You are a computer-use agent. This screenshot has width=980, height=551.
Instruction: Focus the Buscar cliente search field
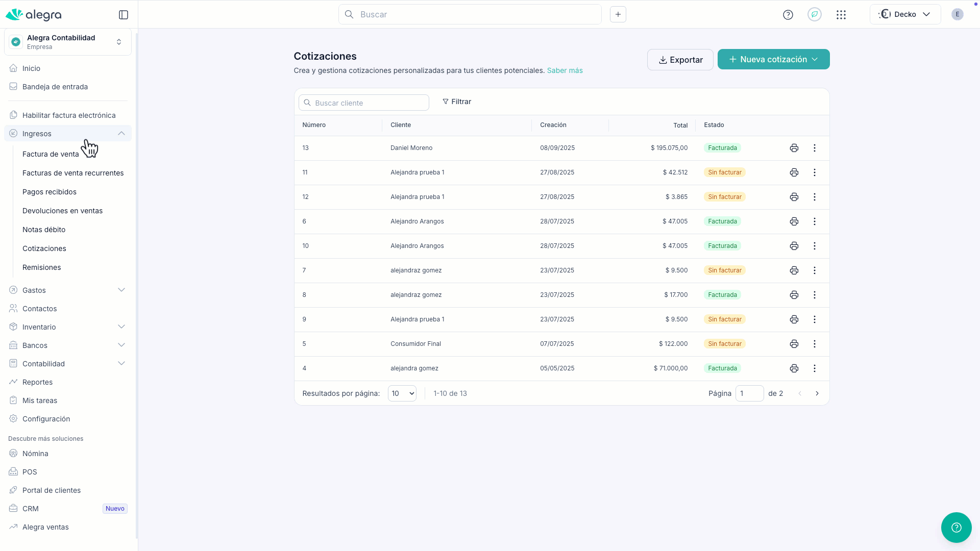(x=363, y=103)
